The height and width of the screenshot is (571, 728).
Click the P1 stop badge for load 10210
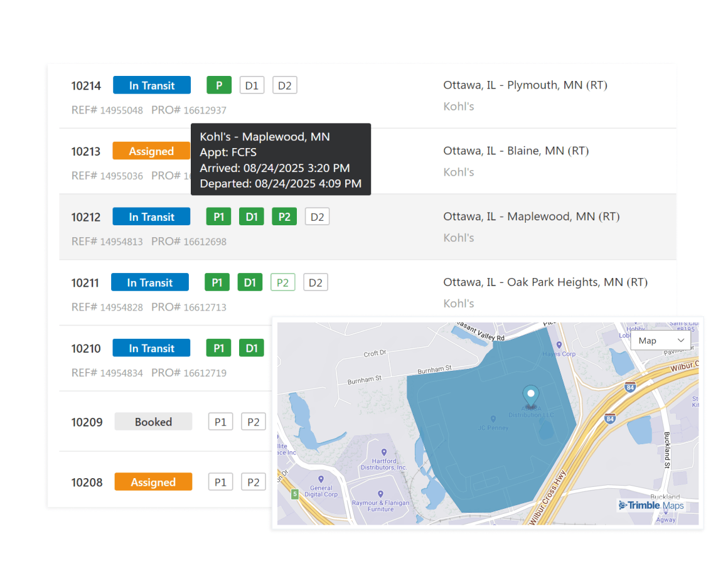click(218, 348)
